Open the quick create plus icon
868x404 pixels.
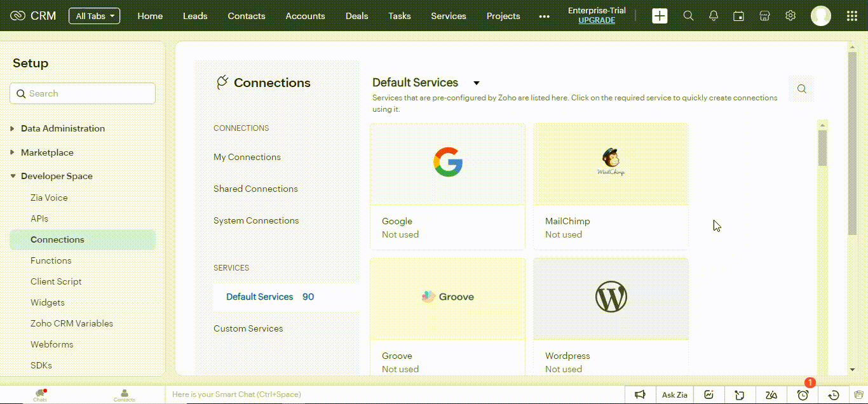pyautogui.click(x=660, y=15)
